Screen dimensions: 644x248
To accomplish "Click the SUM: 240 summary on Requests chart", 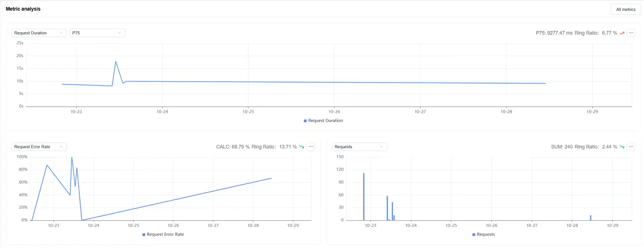I will click(x=561, y=147).
